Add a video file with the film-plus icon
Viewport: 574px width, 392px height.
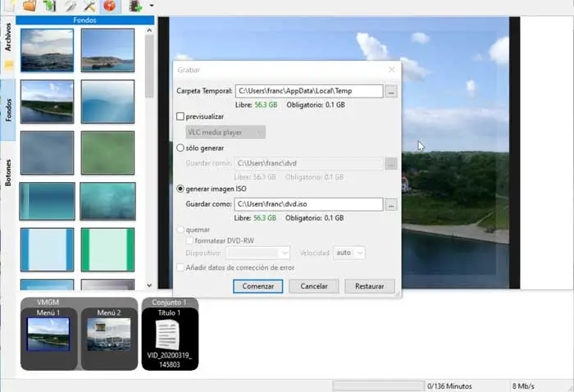tap(135, 6)
